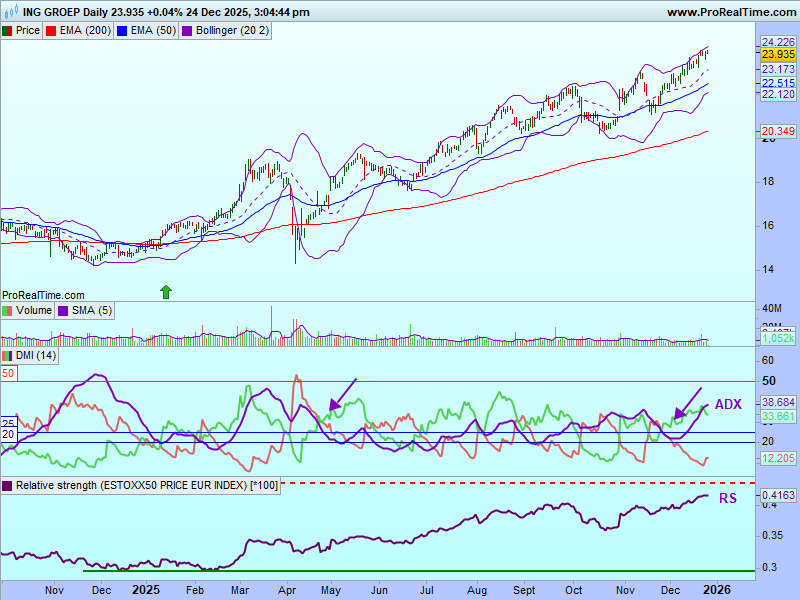800x600 pixels.
Task: Click the DMI (14) legend icon
Action: (x=8, y=356)
